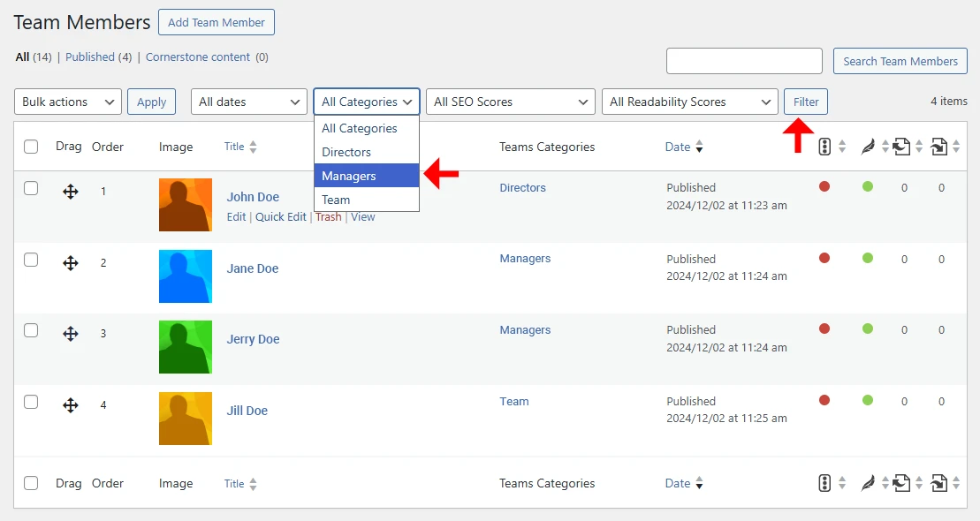This screenshot has height=521, width=980.
Task: Open the Bulk actions dropdown
Action: [x=67, y=102]
